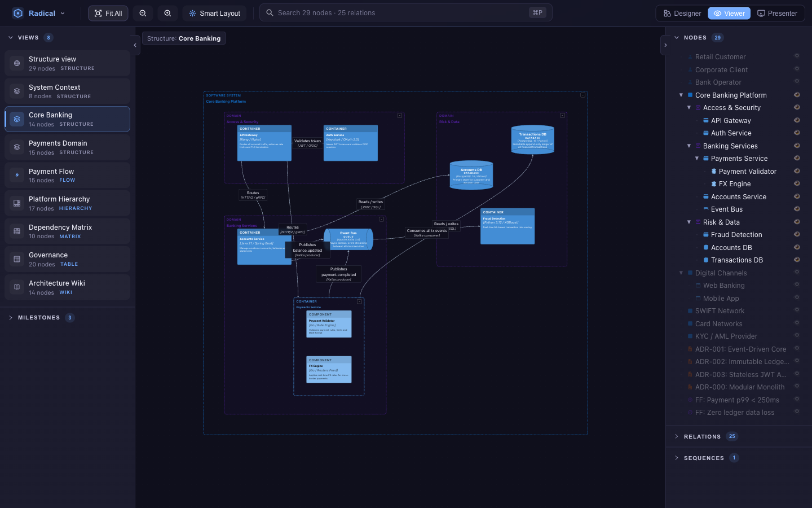The width and height of the screenshot is (812, 508).
Task: Expand the Relations section
Action: click(x=677, y=436)
